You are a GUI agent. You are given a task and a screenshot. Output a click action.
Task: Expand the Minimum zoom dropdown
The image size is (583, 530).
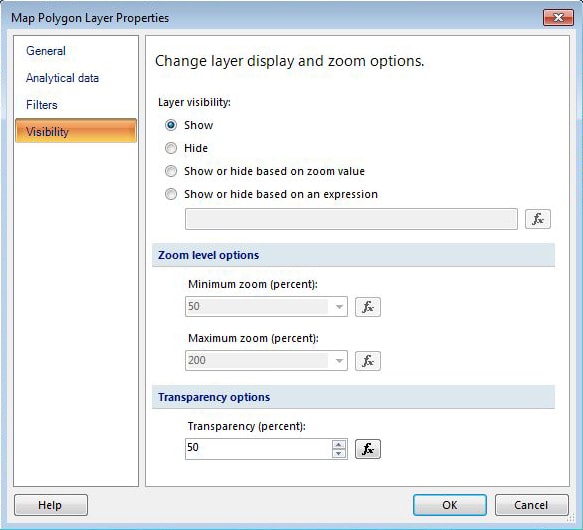pos(339,307)
